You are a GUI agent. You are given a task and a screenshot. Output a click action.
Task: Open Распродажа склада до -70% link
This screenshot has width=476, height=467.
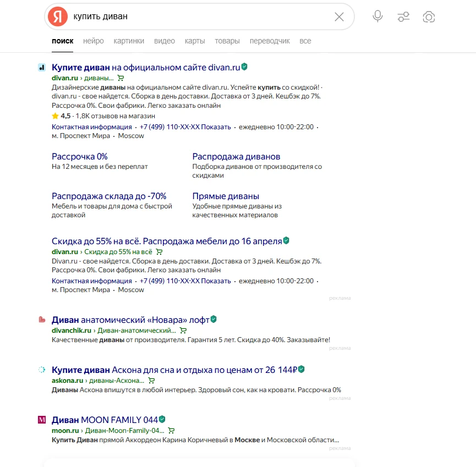tap(109, 196)
